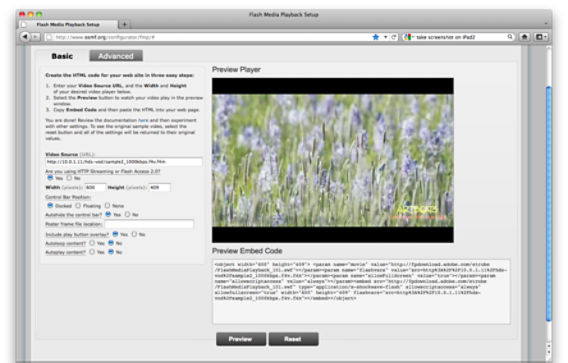The image size is (568, 363).
Task: Open the list all tabs arrow
Action: coord(546,24)
